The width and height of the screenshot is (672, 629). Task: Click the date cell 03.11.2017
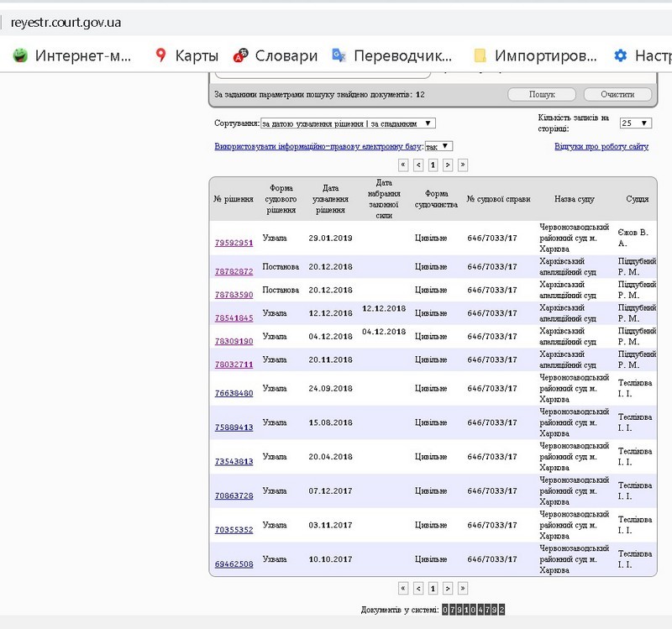(x=330, y=526)
